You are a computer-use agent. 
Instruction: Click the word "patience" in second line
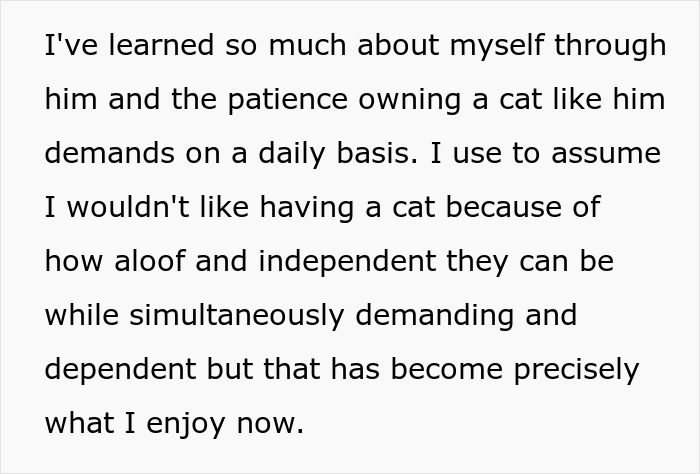pyautogui.click(x=288, y=100)
